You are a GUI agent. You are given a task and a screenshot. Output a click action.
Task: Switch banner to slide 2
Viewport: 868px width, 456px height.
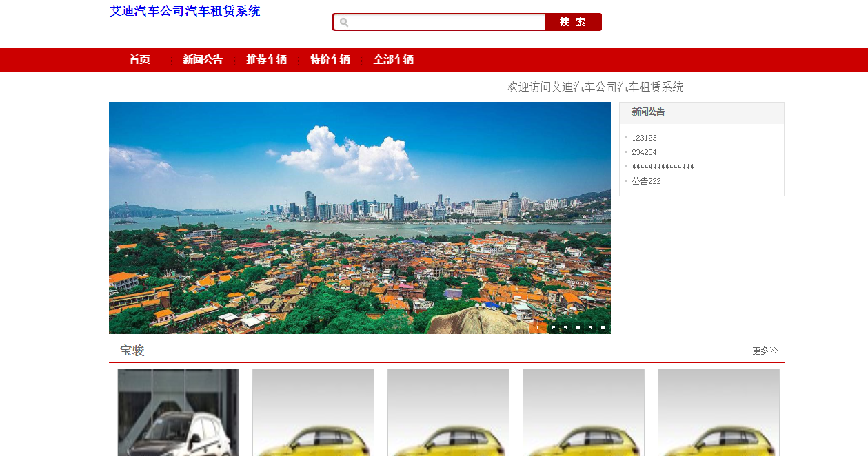click(553, 328)
